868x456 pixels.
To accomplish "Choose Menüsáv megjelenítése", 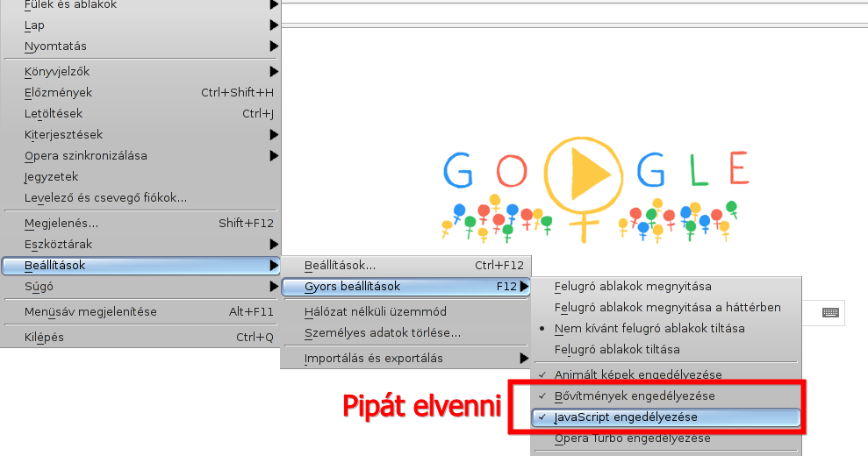I will tap(140, 311).
